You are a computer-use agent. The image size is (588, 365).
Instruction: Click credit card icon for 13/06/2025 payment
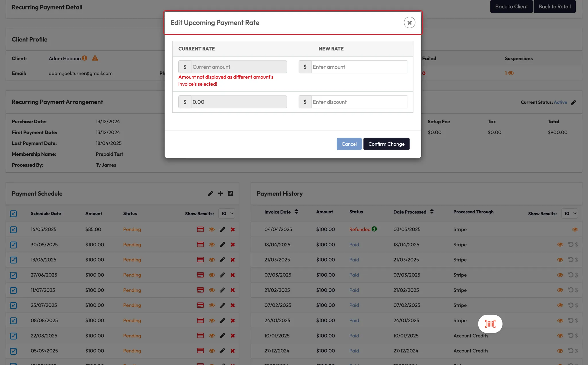pyautogui.click(x=200, y=260)
